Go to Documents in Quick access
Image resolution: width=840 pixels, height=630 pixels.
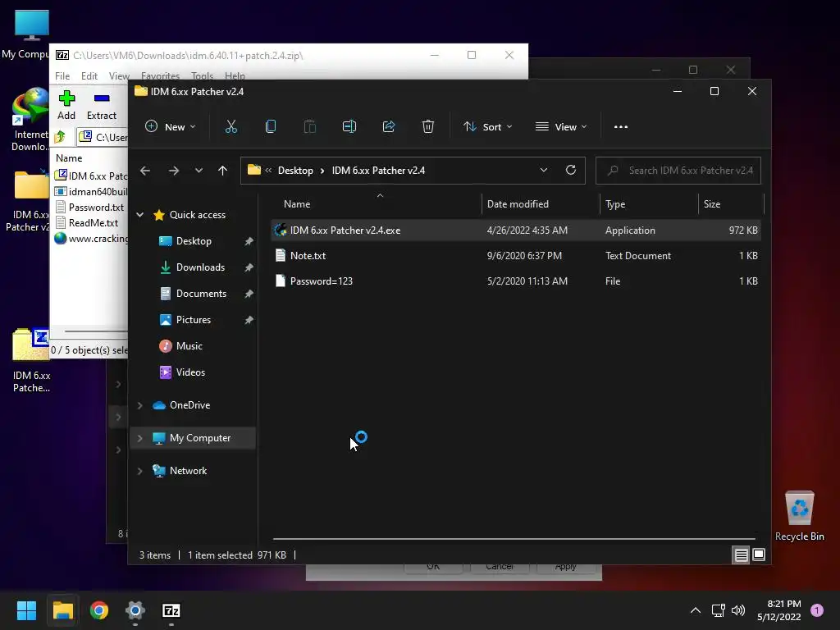click(x=201, y=294)
